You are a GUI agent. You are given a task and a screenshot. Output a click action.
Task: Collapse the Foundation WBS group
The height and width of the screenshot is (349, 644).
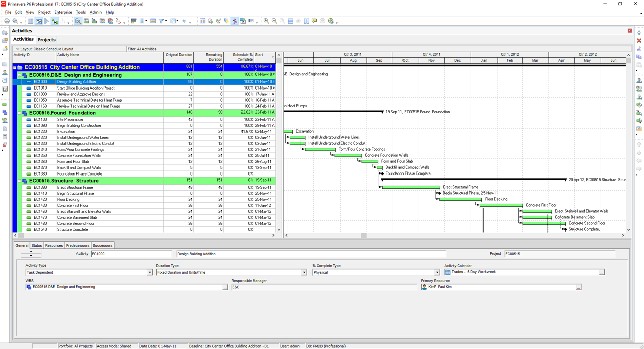coord(20,113)
